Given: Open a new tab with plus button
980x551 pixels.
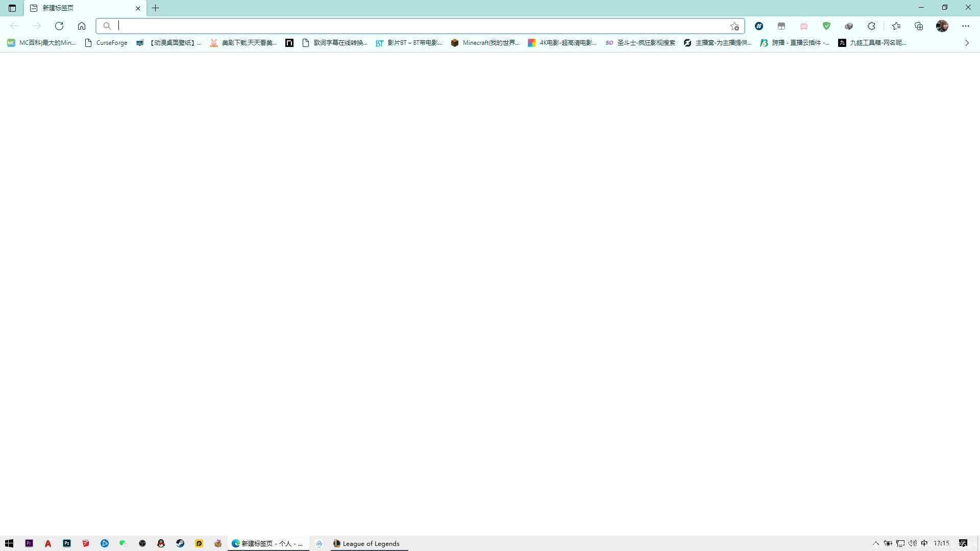Looking at the screenshot, I should (x=156, y=8).
